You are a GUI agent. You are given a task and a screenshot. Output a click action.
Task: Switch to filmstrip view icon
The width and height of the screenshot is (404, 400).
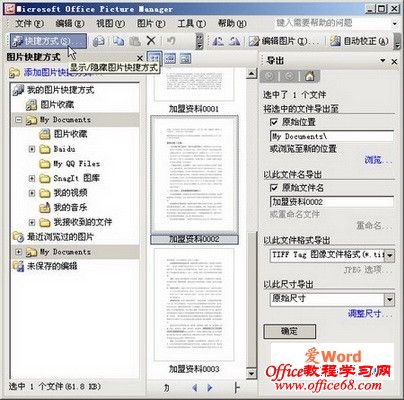170,58
